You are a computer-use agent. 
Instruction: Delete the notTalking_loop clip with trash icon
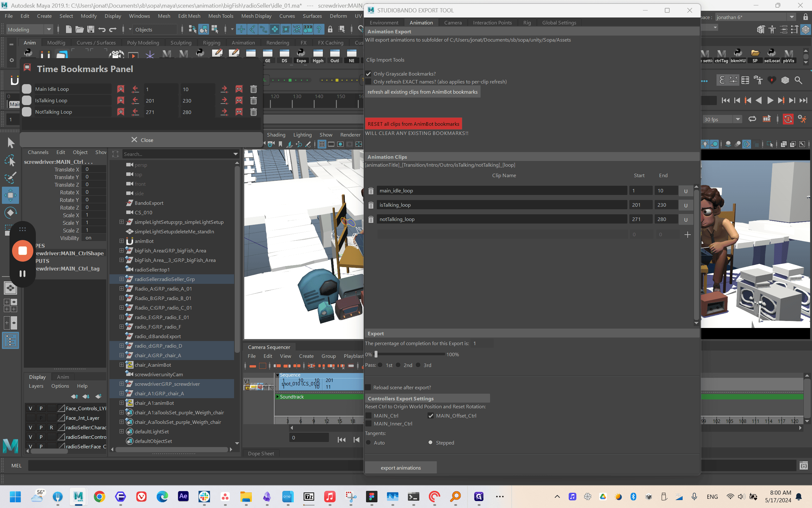tap(371, 219)
